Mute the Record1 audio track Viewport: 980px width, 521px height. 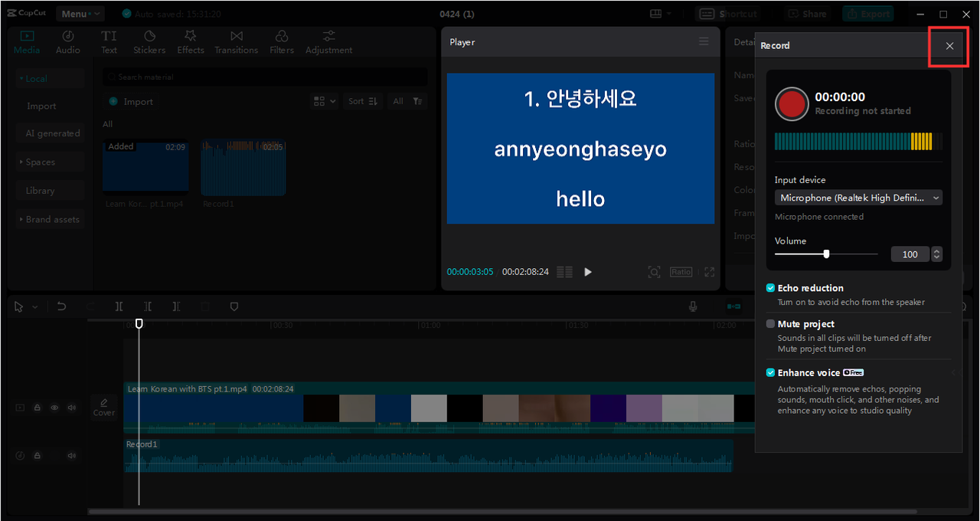72,455
